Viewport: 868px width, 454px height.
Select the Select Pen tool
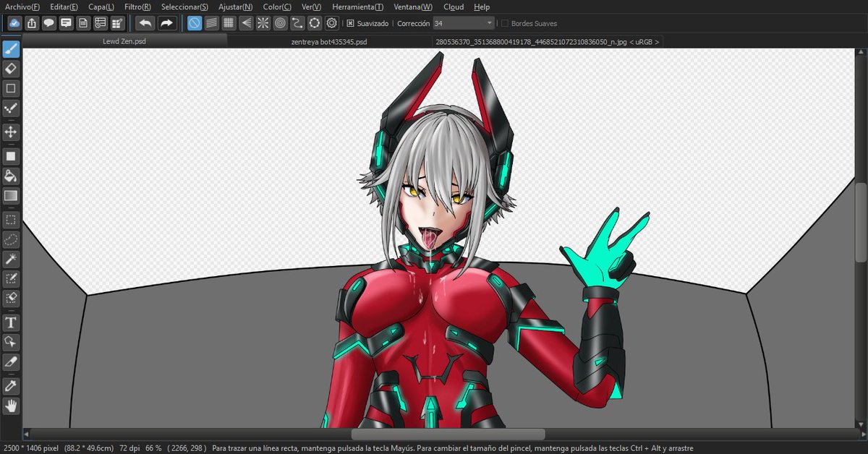(11, 278)
